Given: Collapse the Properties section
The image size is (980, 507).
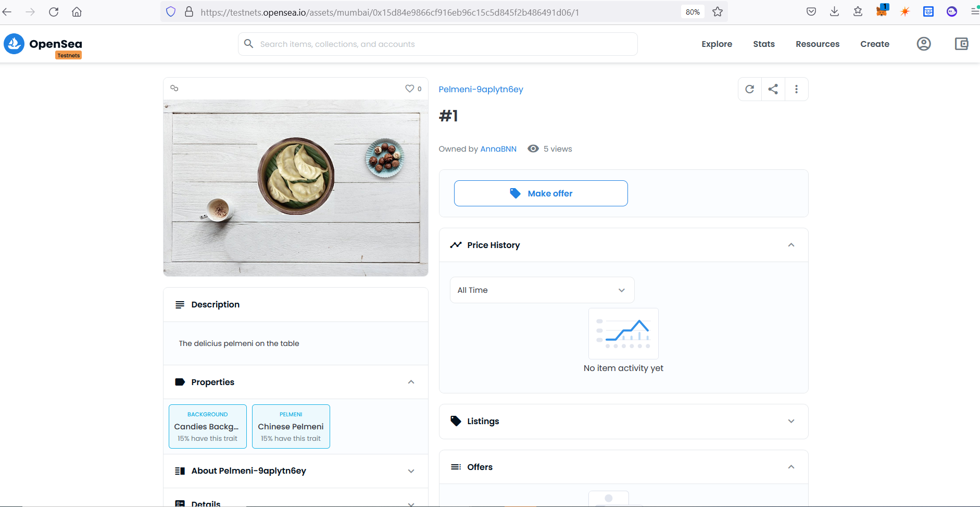Looking at the screenshot, I should 411,382.
